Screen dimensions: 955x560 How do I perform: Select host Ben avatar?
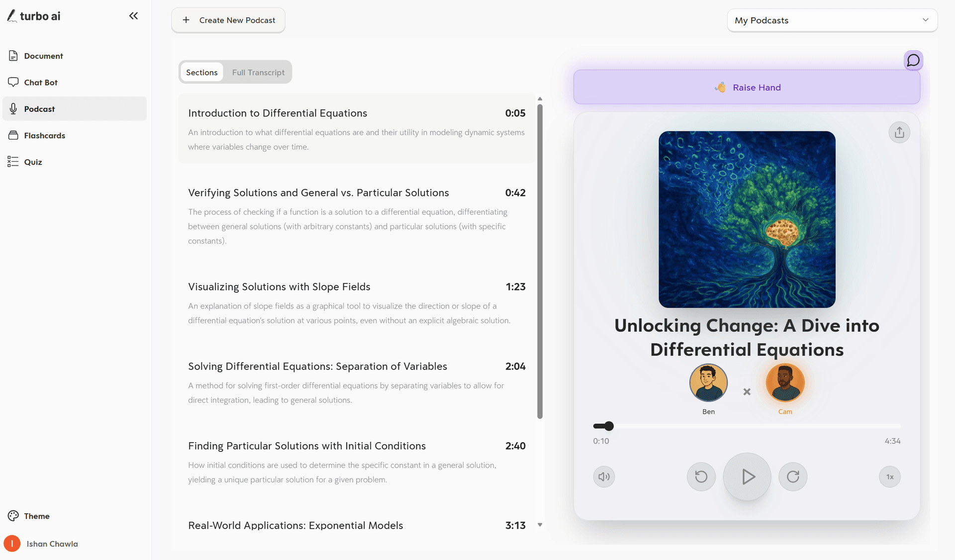708,382
